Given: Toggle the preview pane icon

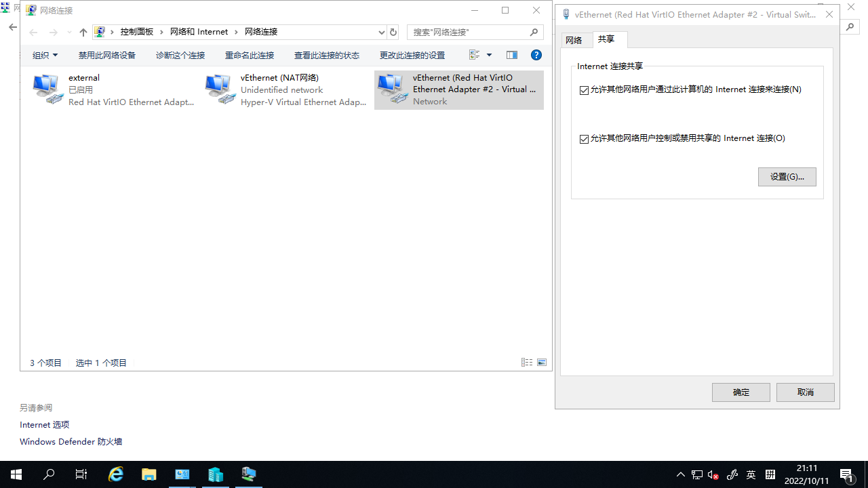Looking at the screenshot, I should (512, 55).
